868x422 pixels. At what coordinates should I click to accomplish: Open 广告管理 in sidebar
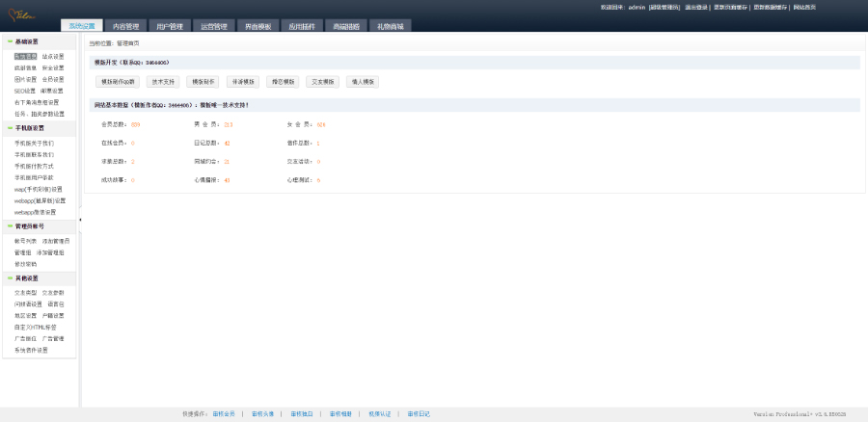pos(53,338)
